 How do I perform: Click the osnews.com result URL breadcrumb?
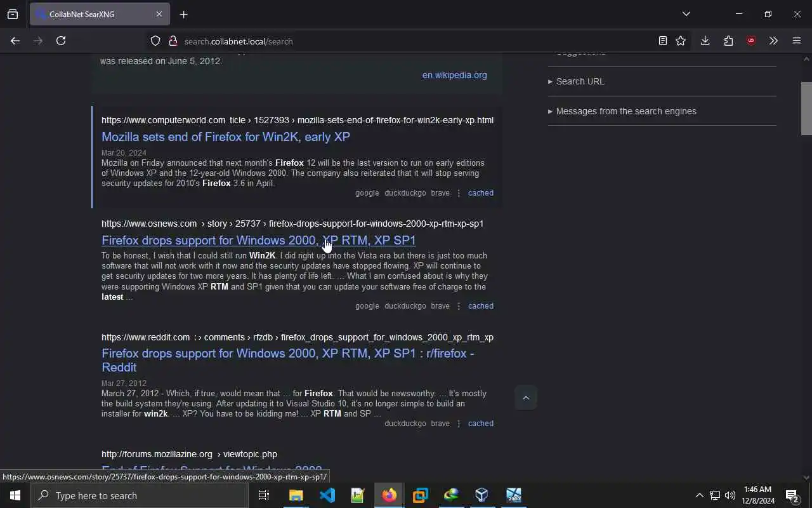click(x=292, y=224)
